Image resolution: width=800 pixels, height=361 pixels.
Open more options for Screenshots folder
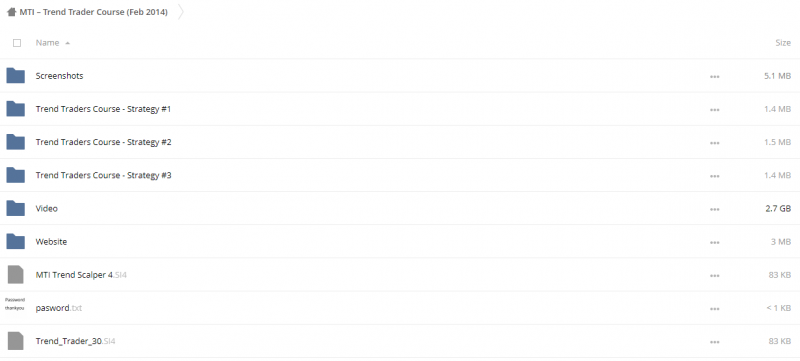click(714, 76)
